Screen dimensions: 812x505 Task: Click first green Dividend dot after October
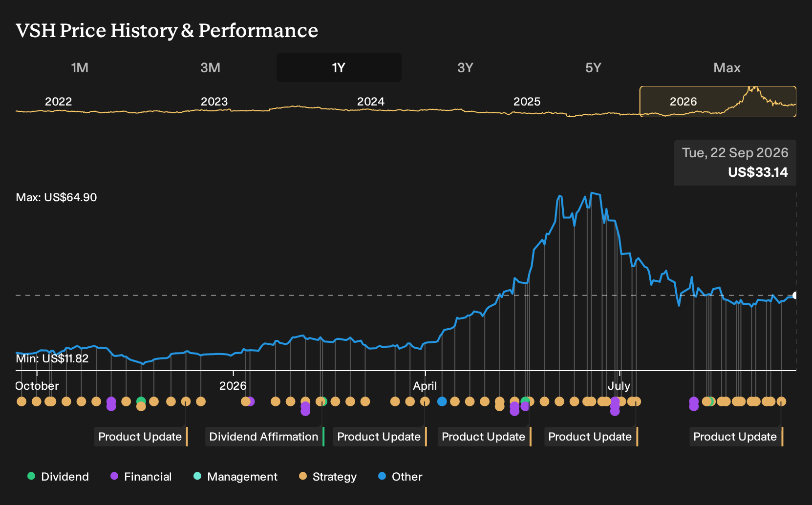(141, 401)
